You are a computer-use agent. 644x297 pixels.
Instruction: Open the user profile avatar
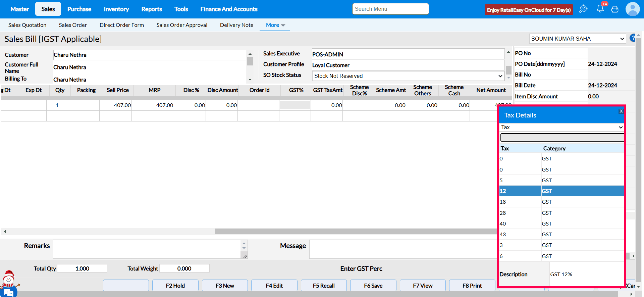pyautogui.click(x=632, y=9)
